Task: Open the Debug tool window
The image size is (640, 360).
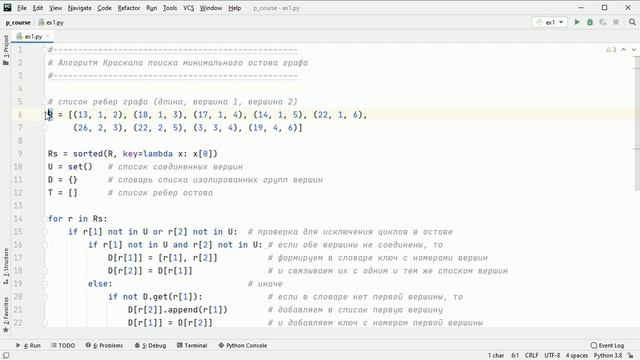Action: [x=150, y=345]
